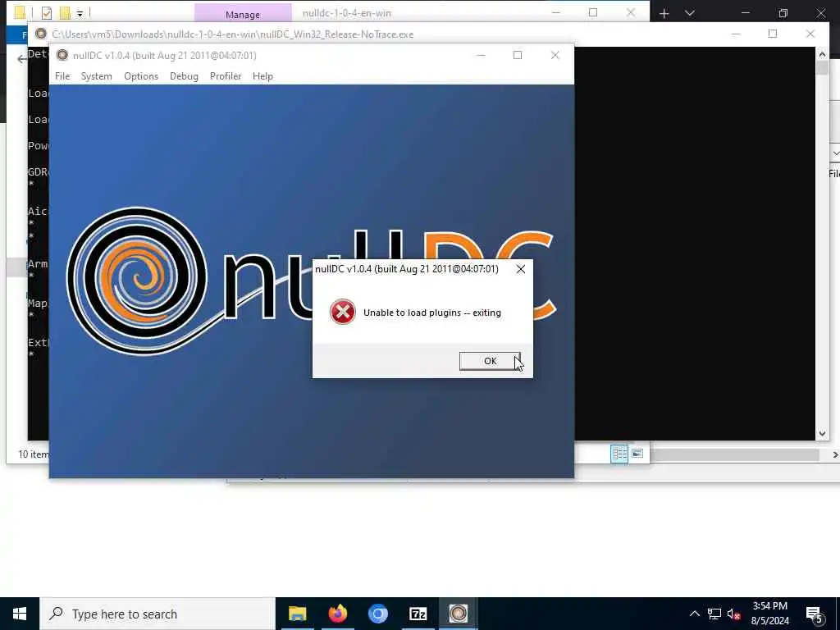Viewport: 840px width, 630px height.
Task: Select the Manage tab in File Explorer
Action: (x=243, y=14)
